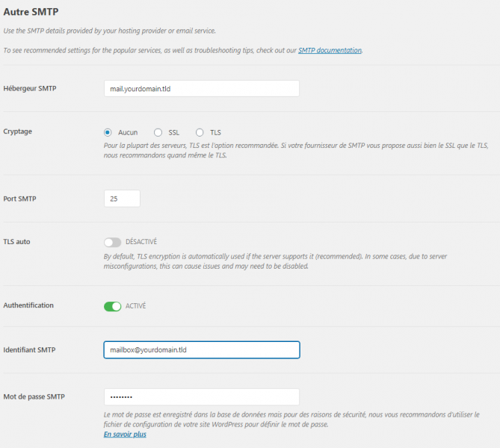Select the Aucun encryption radio button

point(108,132)
